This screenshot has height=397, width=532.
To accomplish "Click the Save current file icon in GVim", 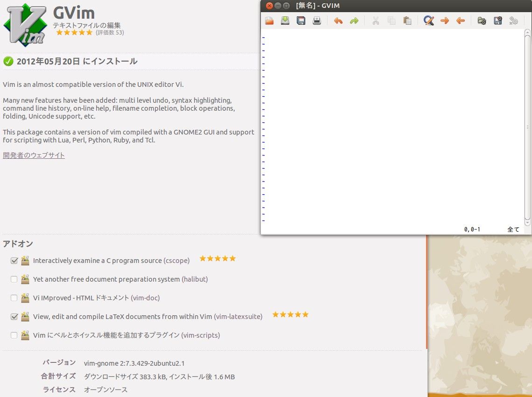I will click(x=285, y=21).
